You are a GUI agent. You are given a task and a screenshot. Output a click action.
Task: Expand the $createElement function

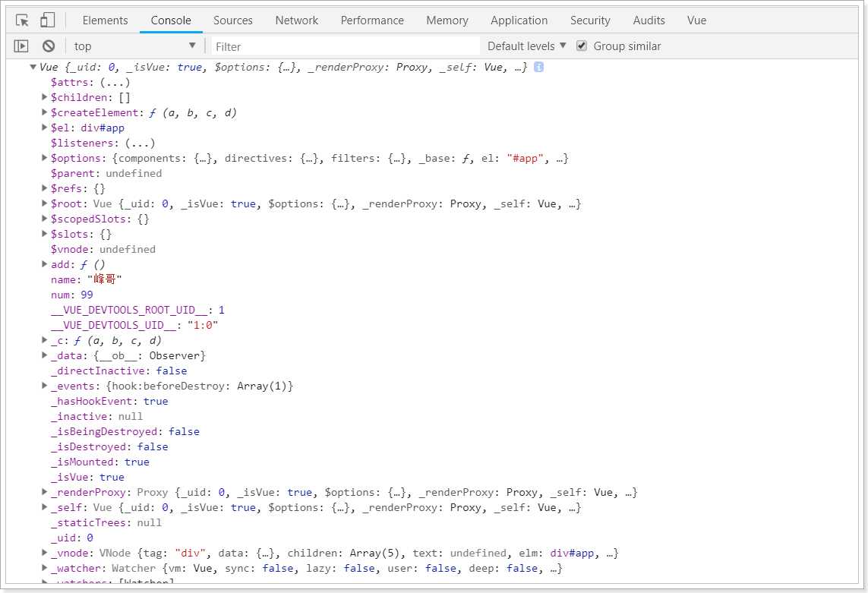point(44,112)
